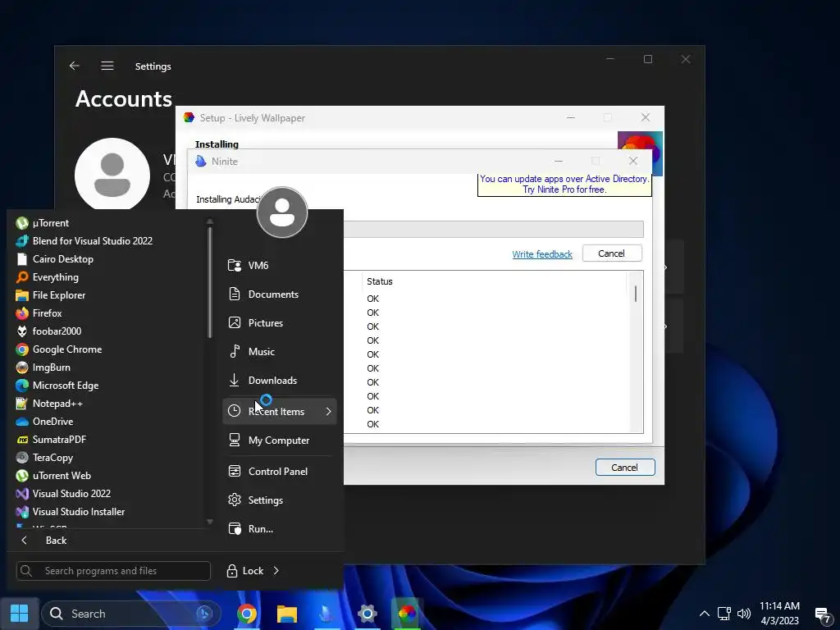Switch to Lively Wallpaper setup on taskbar
This screenshot has width=840, height=630.
[407, 614]
